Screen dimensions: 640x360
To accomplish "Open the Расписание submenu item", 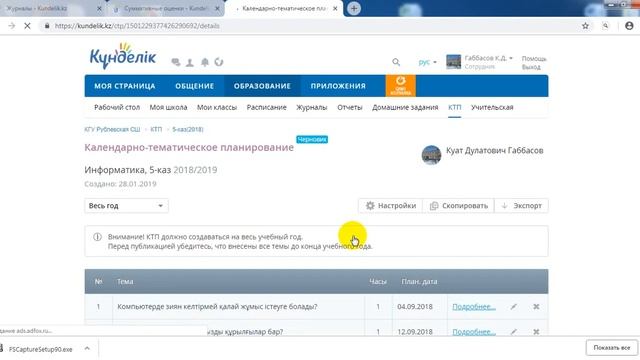I will 267,107.
